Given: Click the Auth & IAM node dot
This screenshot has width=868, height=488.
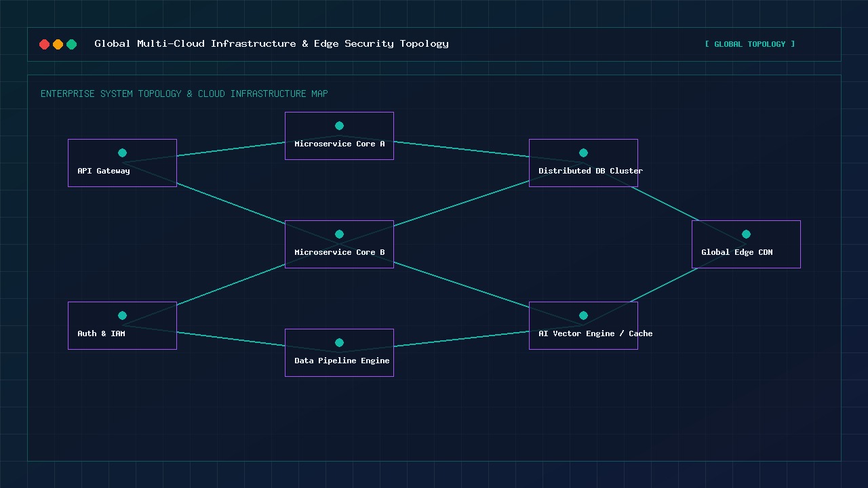Looking at the screenshot, I should click(x=122, y=315).
